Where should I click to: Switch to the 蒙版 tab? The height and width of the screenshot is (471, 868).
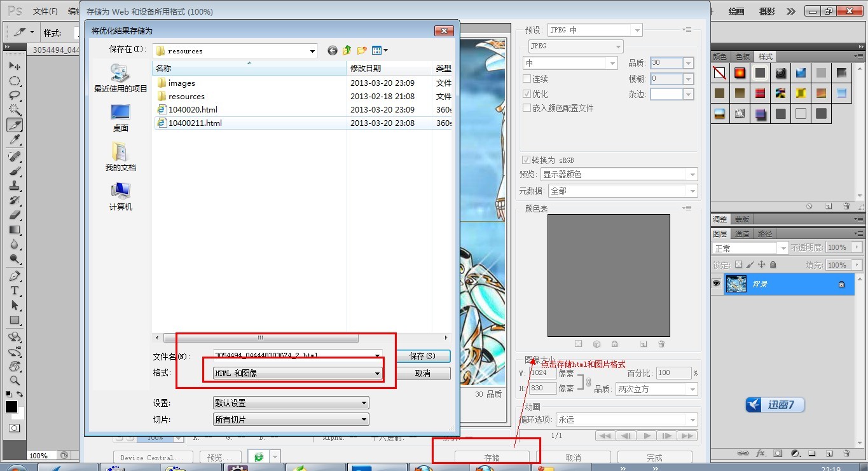(742, 219)
